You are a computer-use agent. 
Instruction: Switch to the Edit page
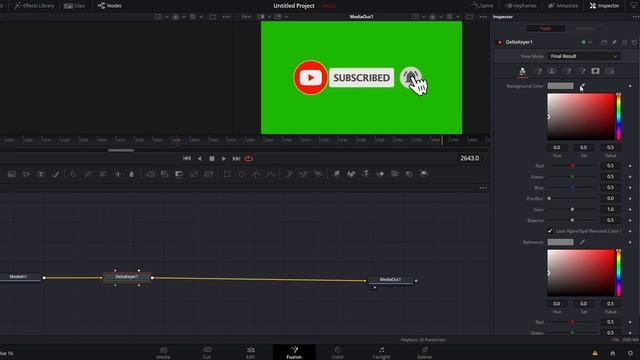pyautogui.click(x=251, y=353)
